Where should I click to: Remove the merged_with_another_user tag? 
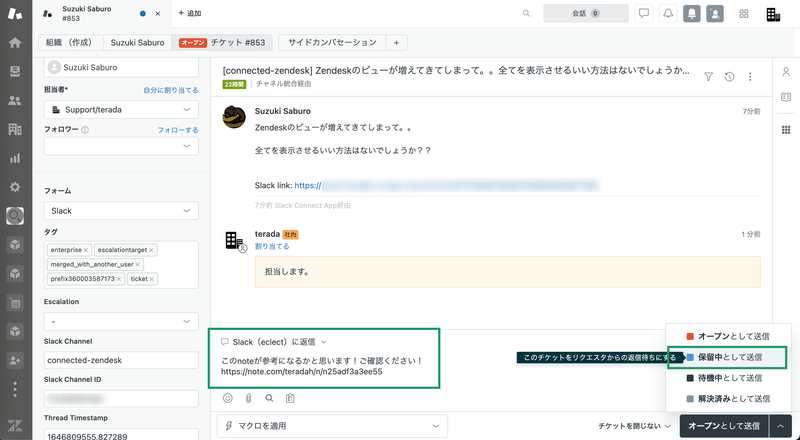coord(137,264)
